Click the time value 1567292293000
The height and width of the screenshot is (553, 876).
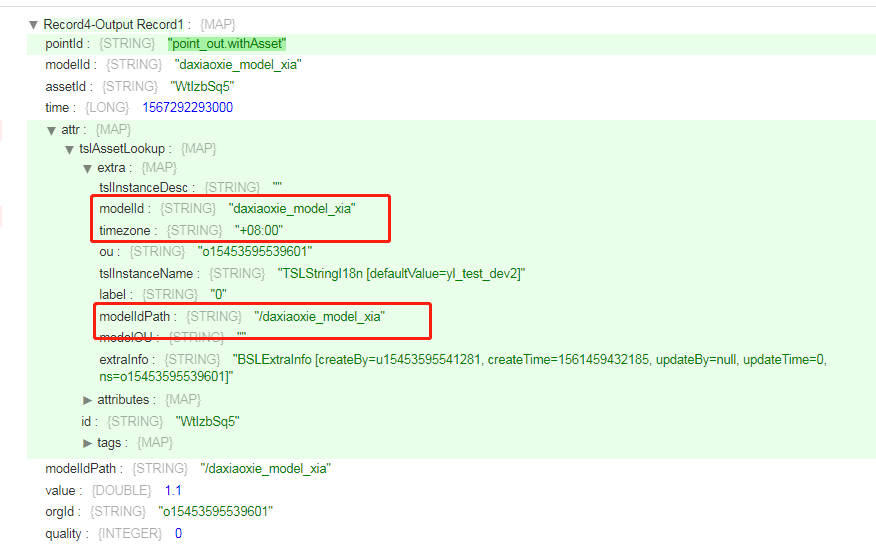[180, 108]
